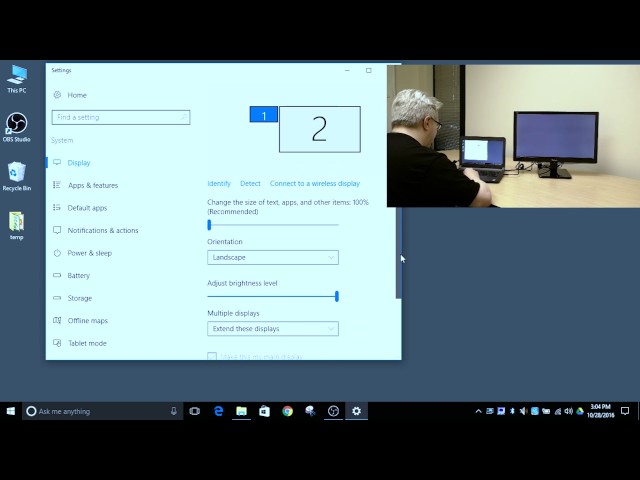Image resolution: width=640 pixels, height=480 pixels.
Task: Open the clock showing 3:04 PM
Action: point(600,411)
